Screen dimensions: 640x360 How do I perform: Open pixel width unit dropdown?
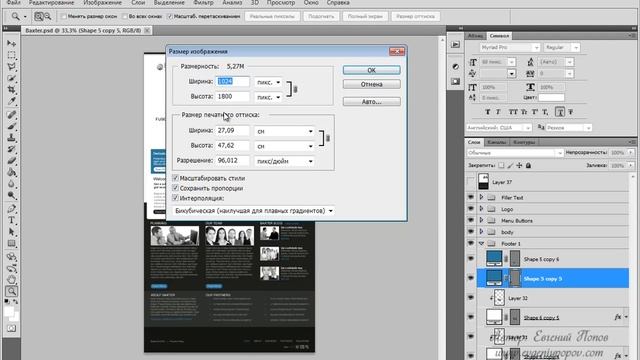coord(268,82)
